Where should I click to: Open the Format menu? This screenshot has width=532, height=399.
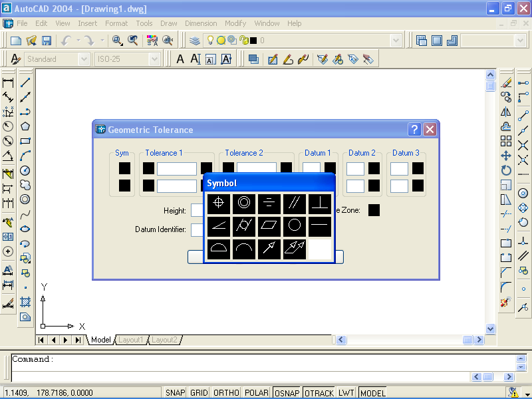coord(116,23)
